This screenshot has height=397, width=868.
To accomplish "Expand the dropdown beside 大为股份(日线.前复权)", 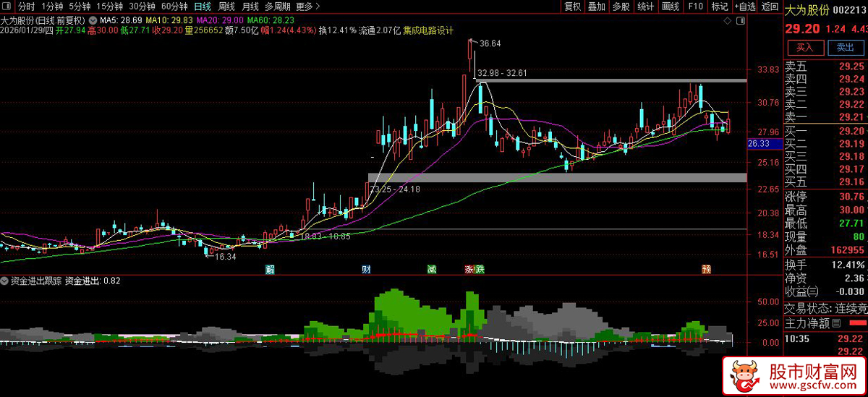I will coord(92,20).
